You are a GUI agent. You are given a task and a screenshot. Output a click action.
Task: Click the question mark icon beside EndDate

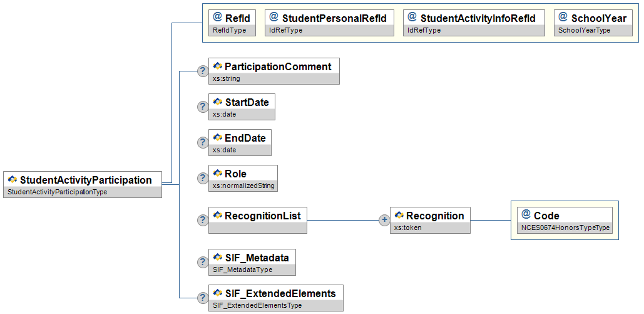[203, 143]
